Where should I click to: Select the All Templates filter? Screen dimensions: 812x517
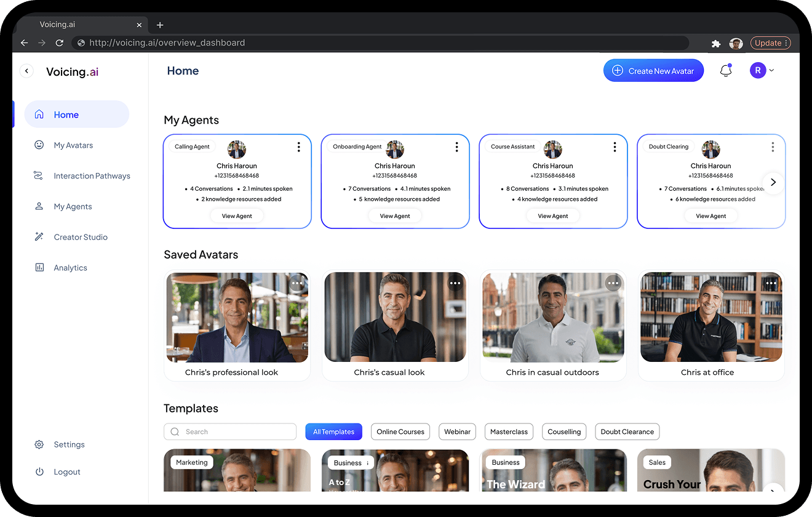333,432
